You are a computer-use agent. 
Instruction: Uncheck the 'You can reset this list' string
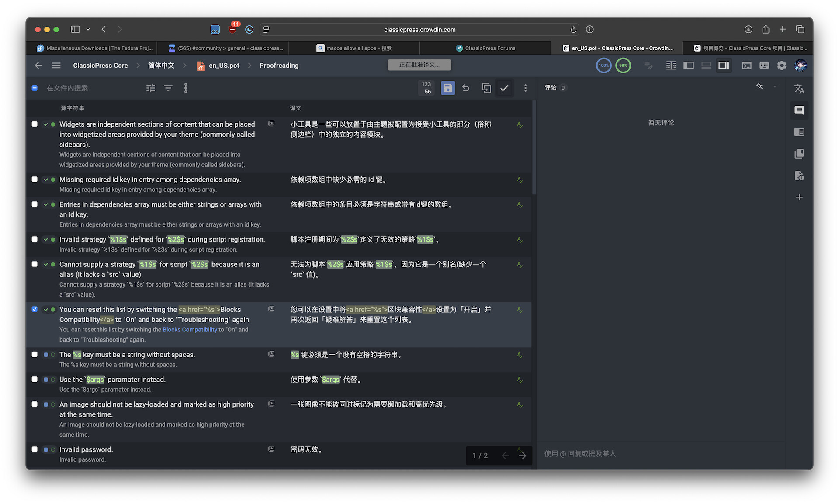pyautogui.click(x=35, y=309)
